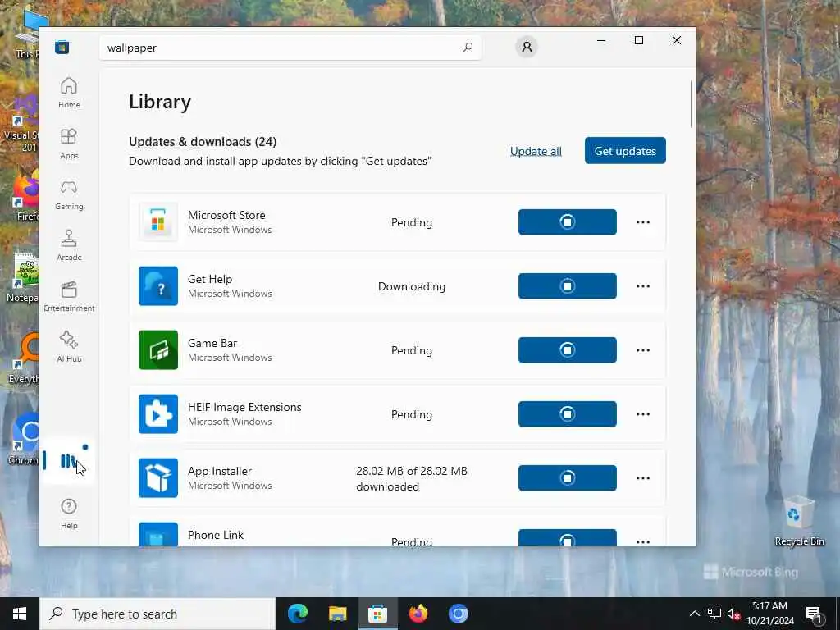The height and width of the screenshot is (630, 840).
Task: Click the Microsoft Store app icon
Action: pos(158,221)
